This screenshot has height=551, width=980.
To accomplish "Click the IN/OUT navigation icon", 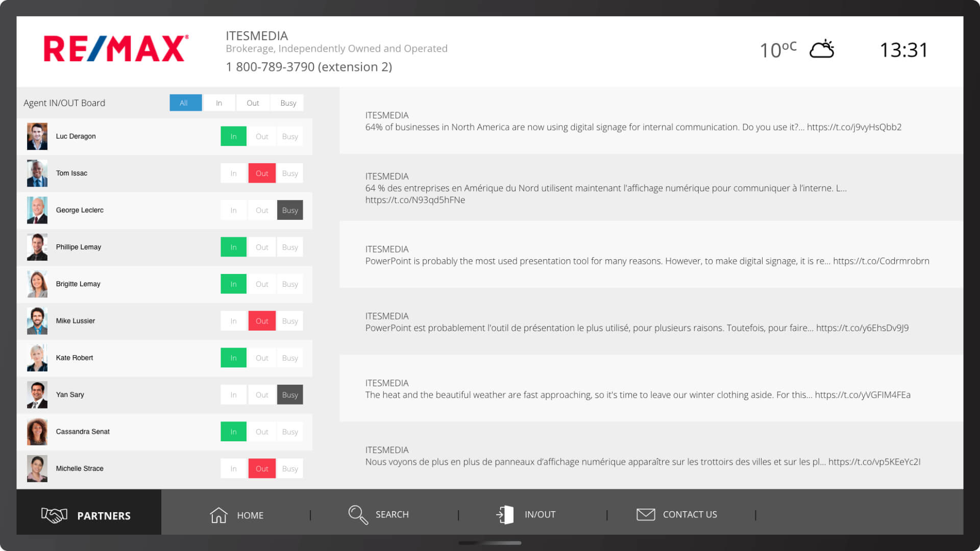I will (x=505, y=513).
